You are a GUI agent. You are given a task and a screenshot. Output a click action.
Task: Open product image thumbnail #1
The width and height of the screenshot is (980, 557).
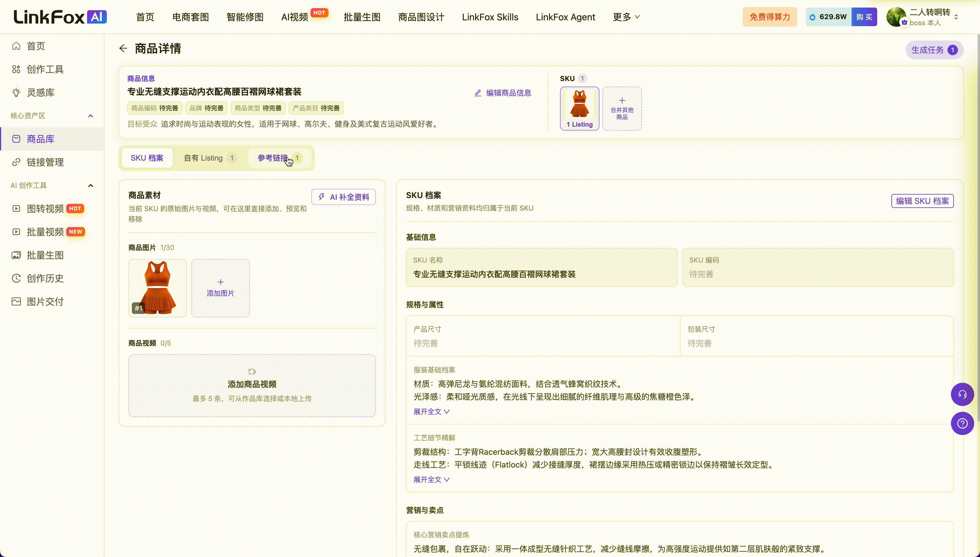pyautogui.click(x=158, y=288)
